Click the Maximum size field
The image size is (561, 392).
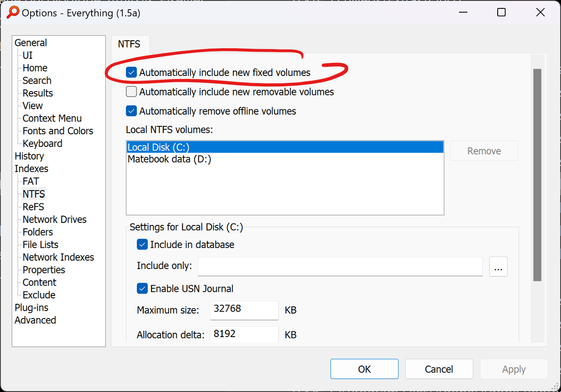pyautogui.click(x=244, y=310)
